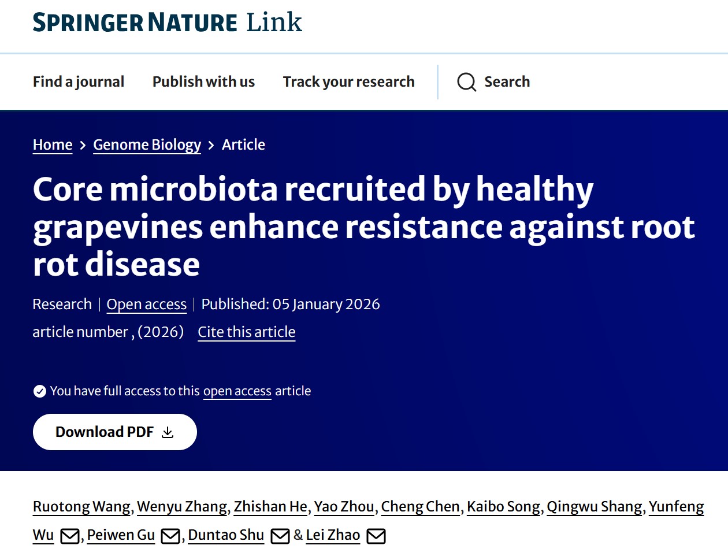
Task: Click the Springer Nature Link logo
Action: tap(167, 23)
